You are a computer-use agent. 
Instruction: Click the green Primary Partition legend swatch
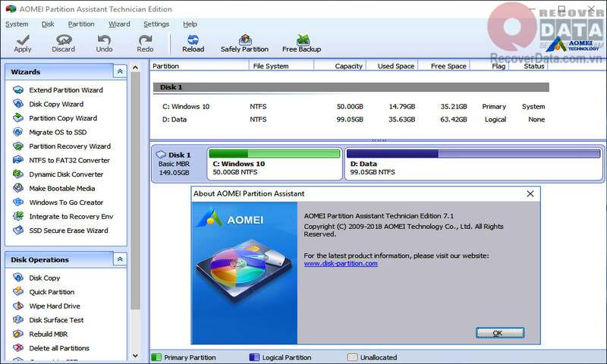click(156, 357)
